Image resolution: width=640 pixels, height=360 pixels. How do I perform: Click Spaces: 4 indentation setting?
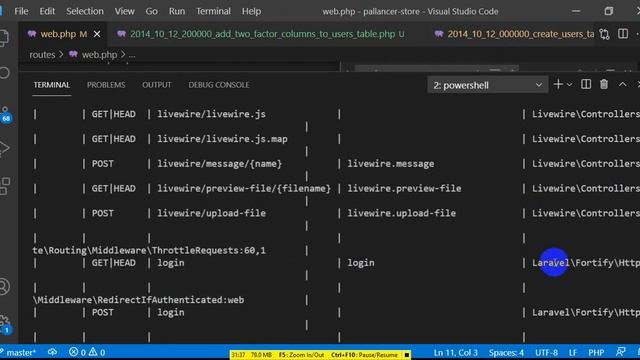[x=506, y=352]
